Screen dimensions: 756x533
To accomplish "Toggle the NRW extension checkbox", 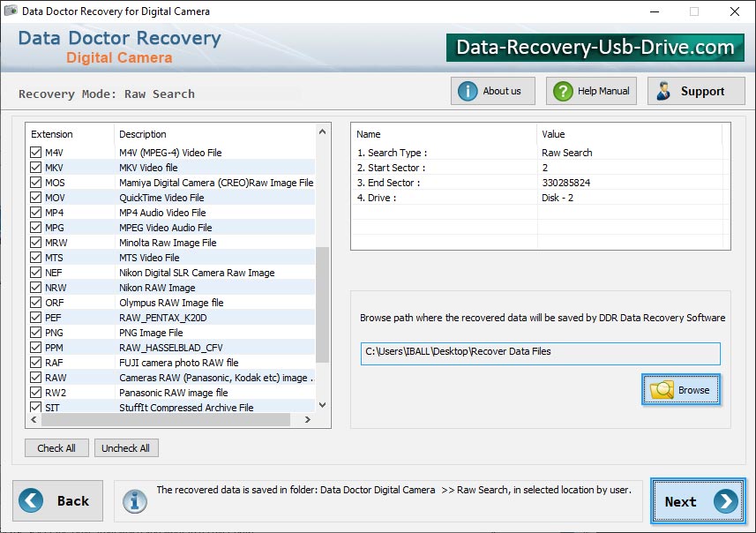I will coord(35,288).
